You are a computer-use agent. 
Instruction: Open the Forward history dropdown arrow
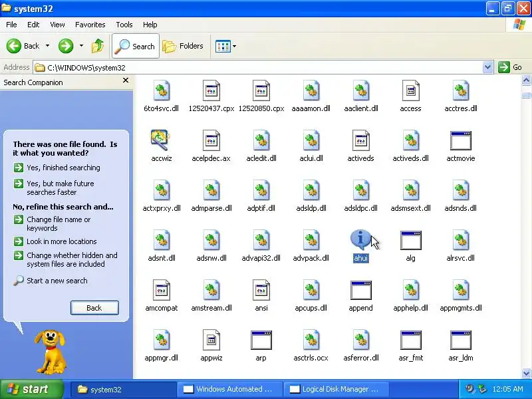(81, 45)
